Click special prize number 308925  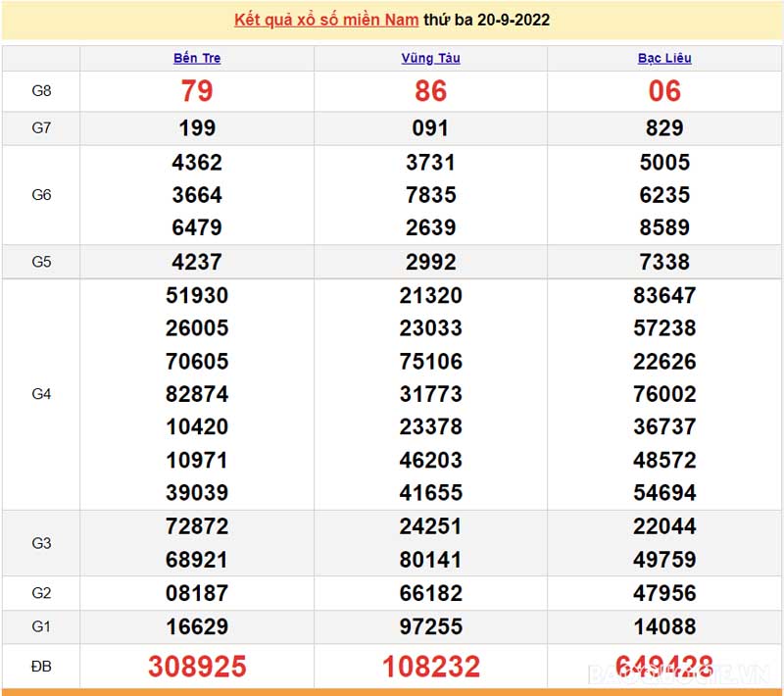pyautogui.click(x=197, y=667)
